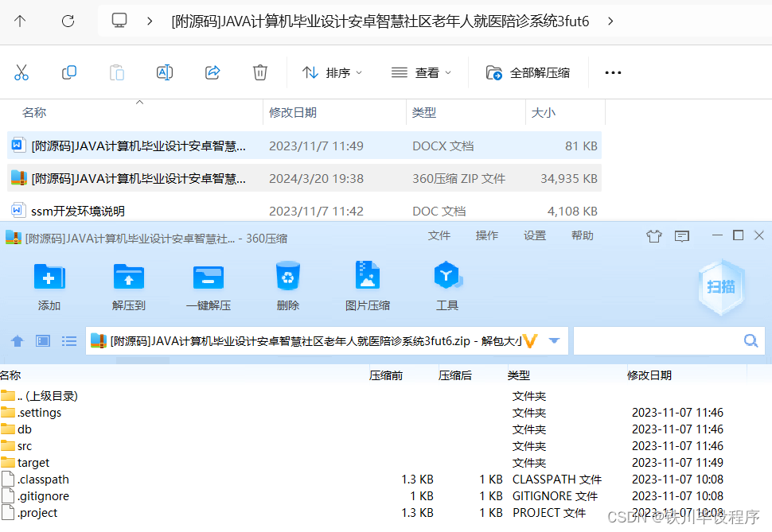Sort by 类型 column header in Explorer
772x532 pixels.
424,112
